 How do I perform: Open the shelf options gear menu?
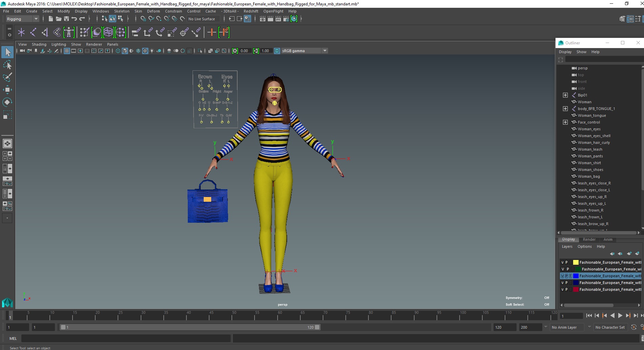[x=9, y=35]
